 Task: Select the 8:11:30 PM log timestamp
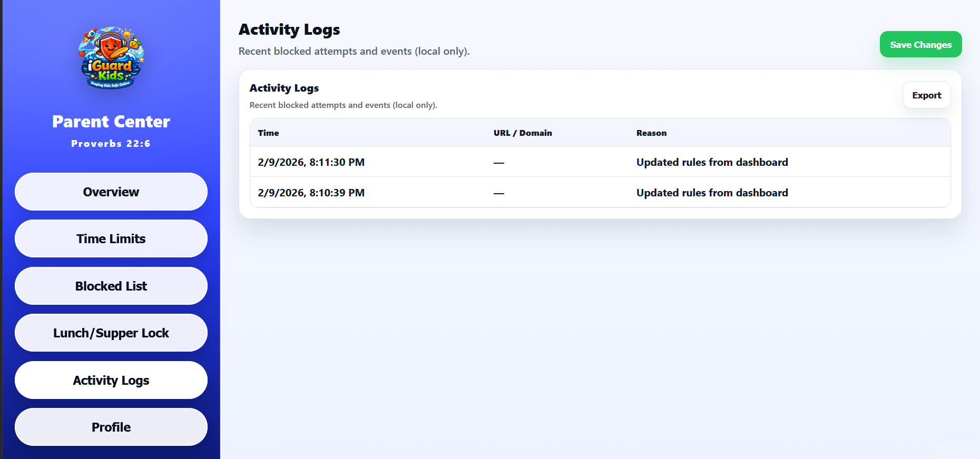point(311,162)
